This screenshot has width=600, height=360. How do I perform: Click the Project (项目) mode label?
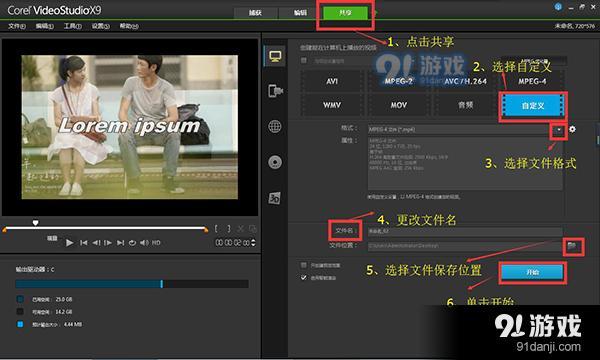52,238
